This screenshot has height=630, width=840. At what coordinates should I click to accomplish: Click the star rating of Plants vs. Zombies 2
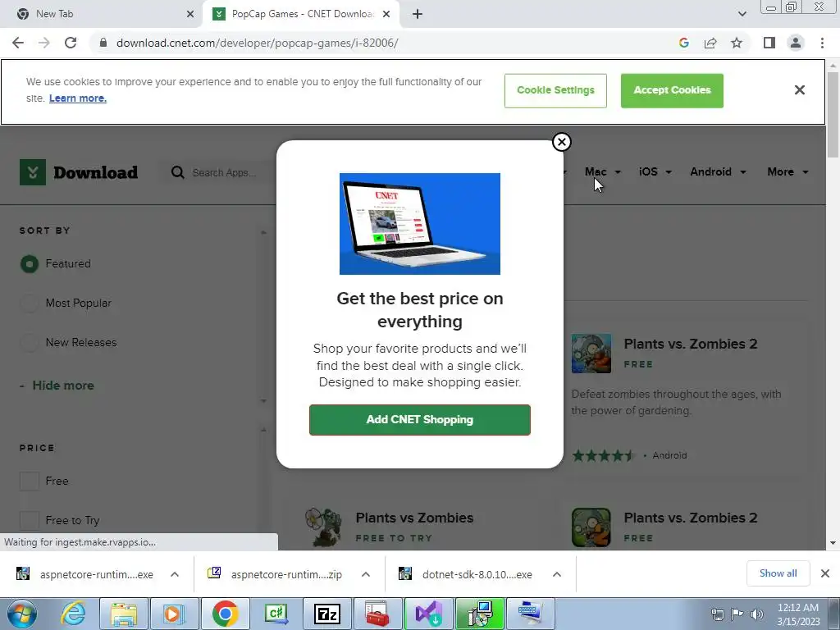[x=604, y=456]
